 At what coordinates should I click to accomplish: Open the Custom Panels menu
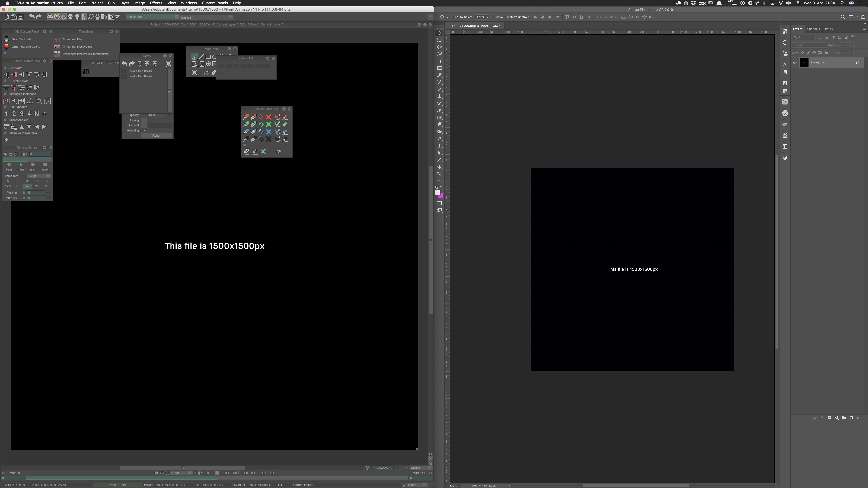pos(215,3)
